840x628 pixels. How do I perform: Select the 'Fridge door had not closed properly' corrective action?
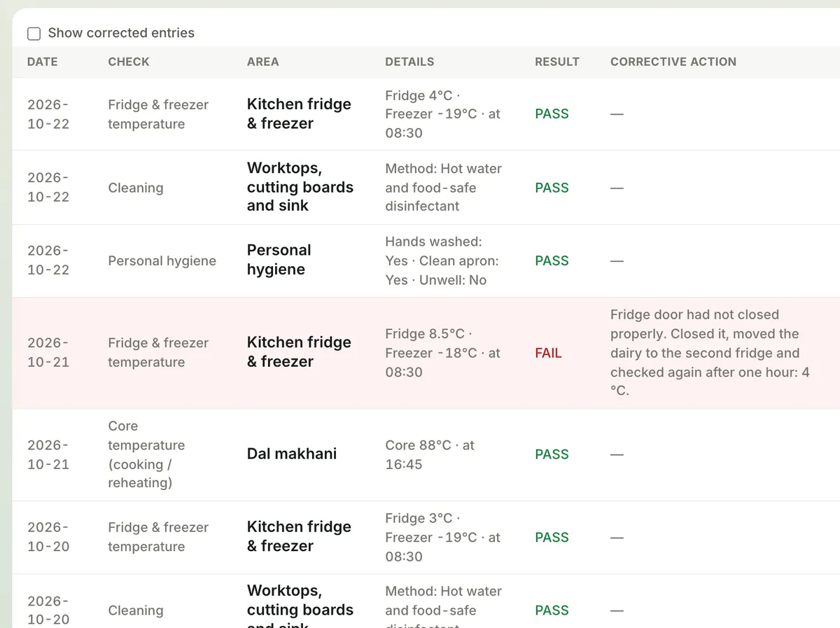[x=710, y=353]
